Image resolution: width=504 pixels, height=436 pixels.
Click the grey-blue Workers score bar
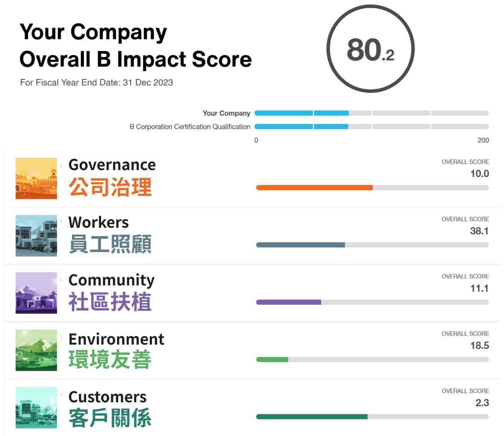point(300,245)
